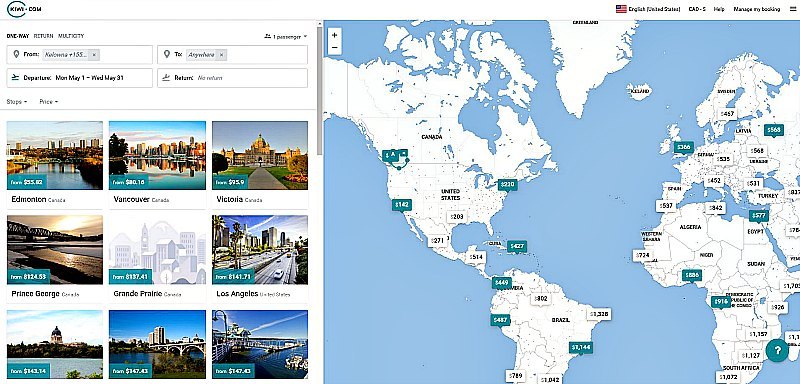
Task: Open the Price filter dropdown
Action: tap(48, 102)
